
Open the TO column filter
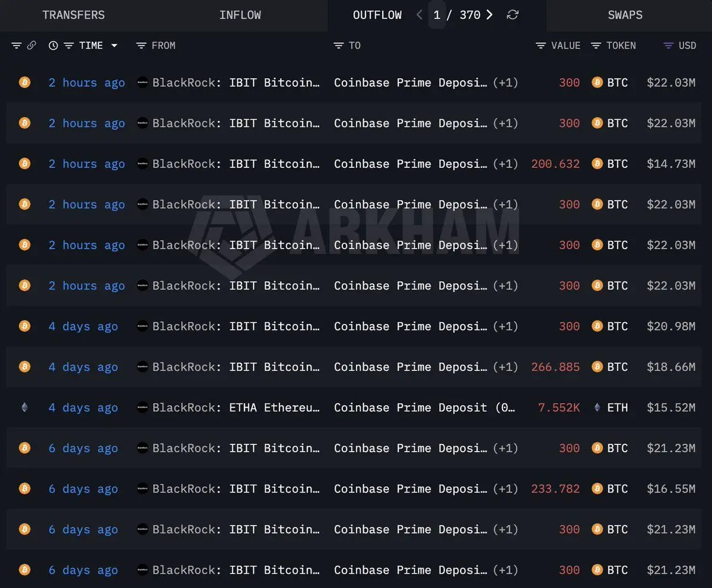click(x=339, y=46)
